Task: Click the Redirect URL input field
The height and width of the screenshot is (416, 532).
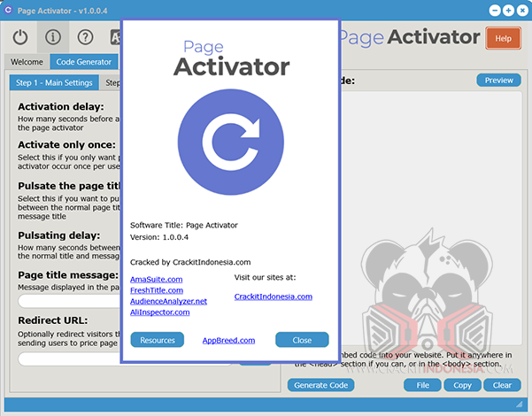Action: click(x=70, y=359)
